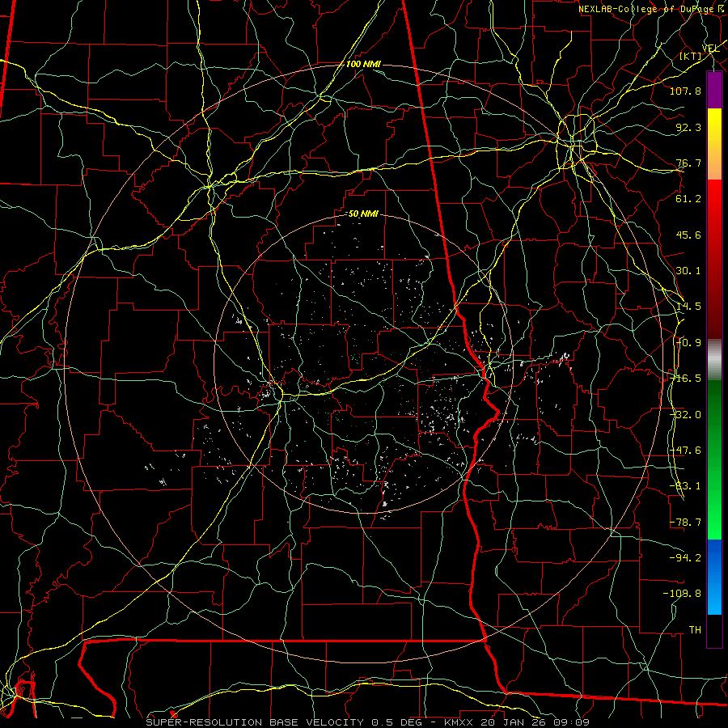Select the 76.7 scale value
This screenshot has width=728, height=728.
coord(688,163)
